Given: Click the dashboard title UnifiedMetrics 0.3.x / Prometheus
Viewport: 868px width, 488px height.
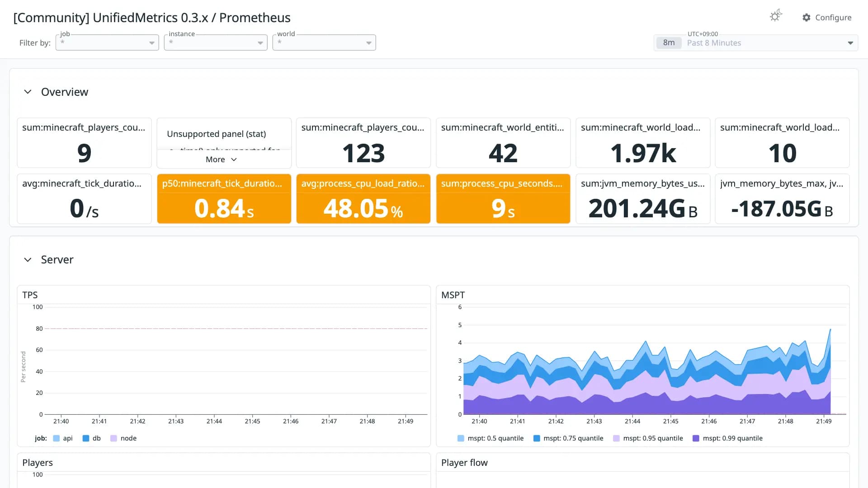Looking at the screenshot, I should pyautogui.click(x=152, y=18).
